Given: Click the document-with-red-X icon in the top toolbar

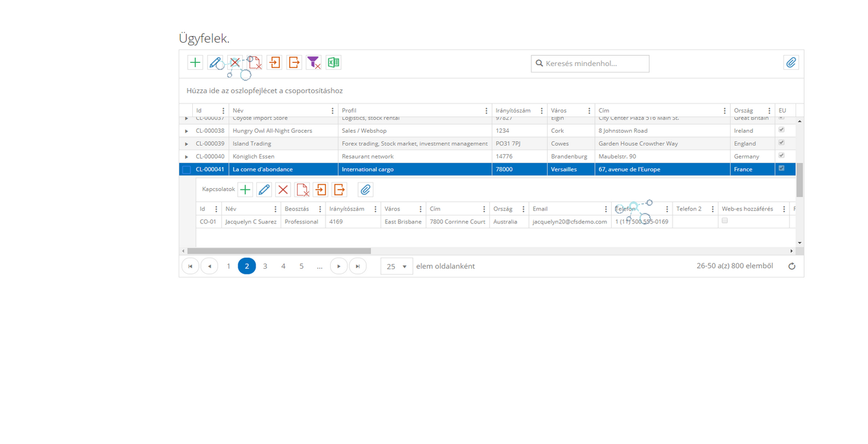Looking at the screenshot, I should point(254,63).
